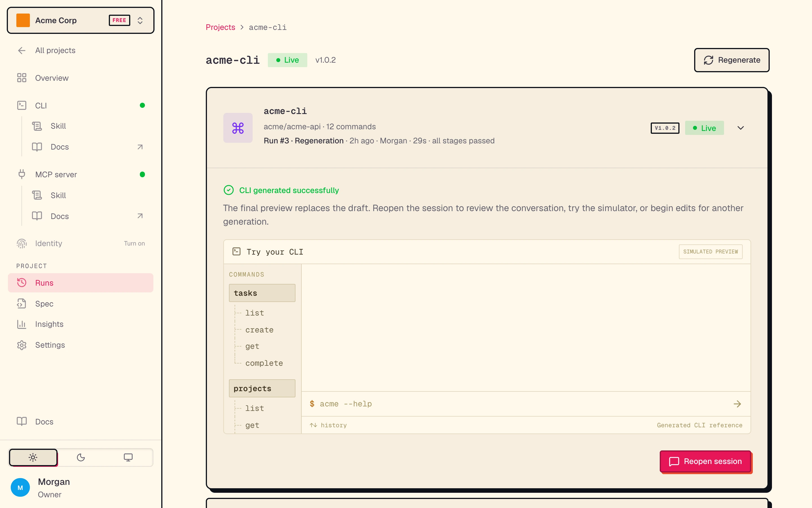Open the Insights chart icon
Image resolution: width=812 pixels, height=508 pixels.
click(x=22, y=324)
